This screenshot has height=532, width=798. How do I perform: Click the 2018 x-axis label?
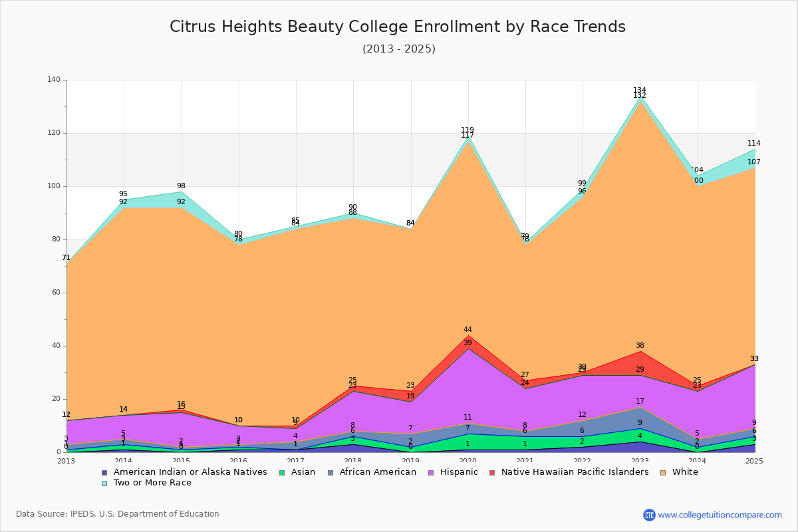[x=353, y=460]
